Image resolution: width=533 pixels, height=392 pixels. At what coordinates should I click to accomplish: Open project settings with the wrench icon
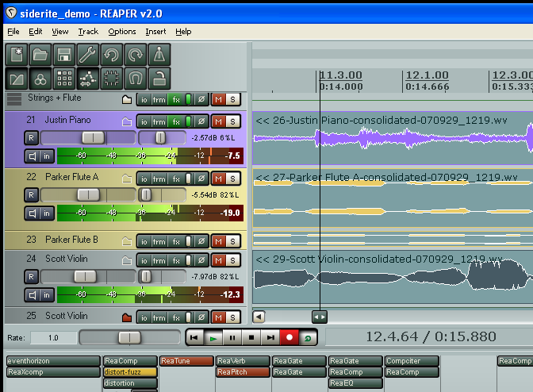click(89, 55)
